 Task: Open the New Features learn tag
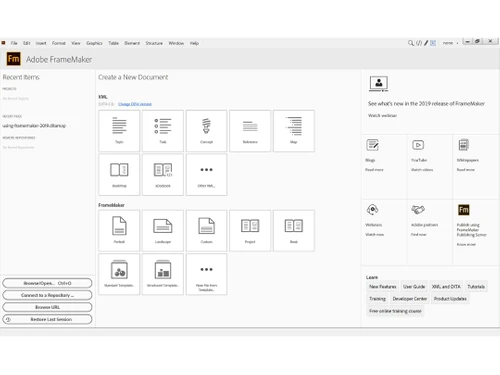383,286
